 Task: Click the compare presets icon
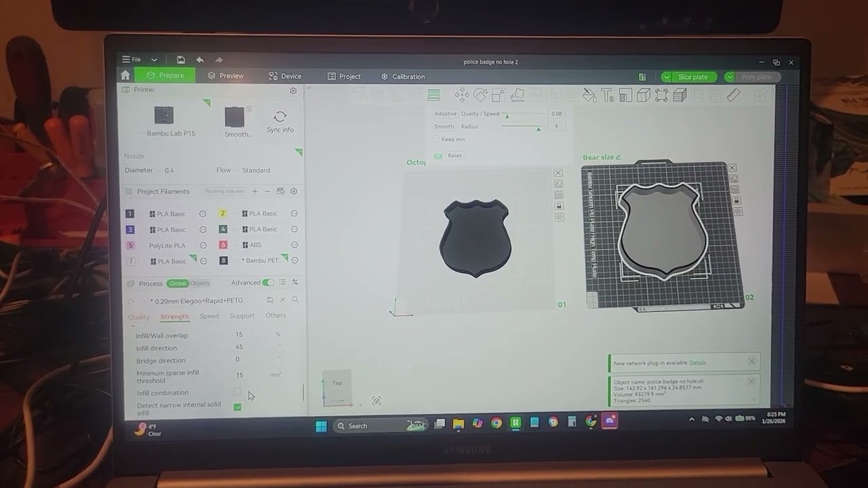295,283
